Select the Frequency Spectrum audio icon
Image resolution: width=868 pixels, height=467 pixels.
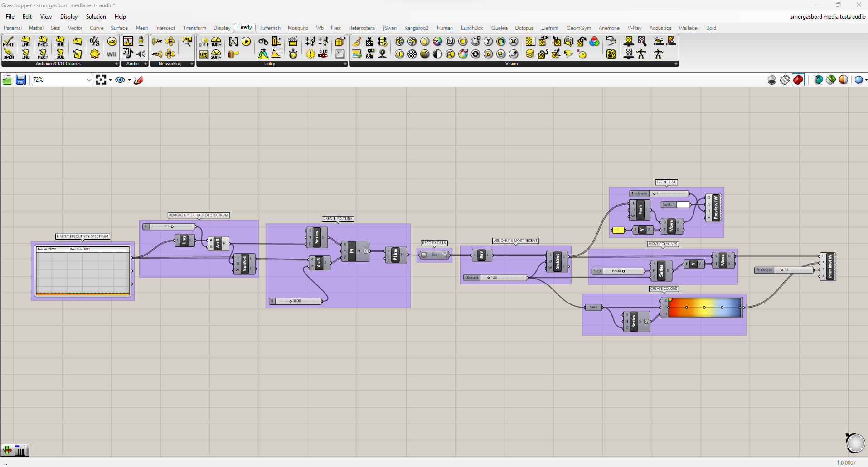128,42
